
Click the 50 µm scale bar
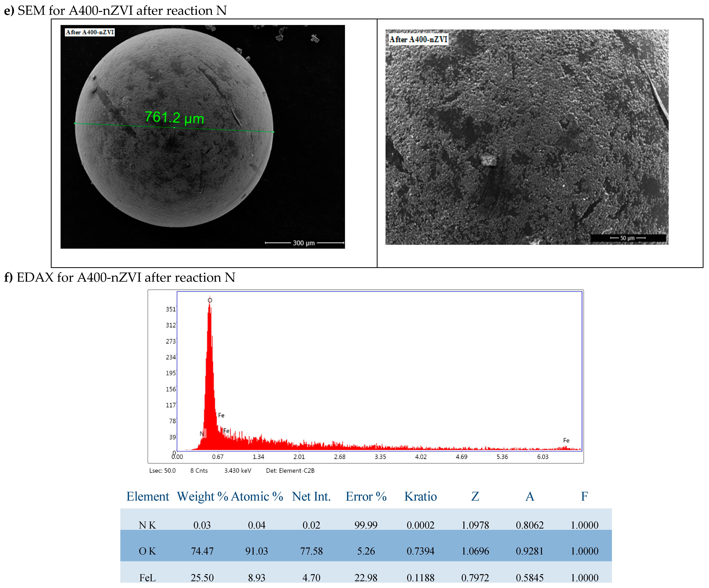pyautogui.click(x=627, y=238)
